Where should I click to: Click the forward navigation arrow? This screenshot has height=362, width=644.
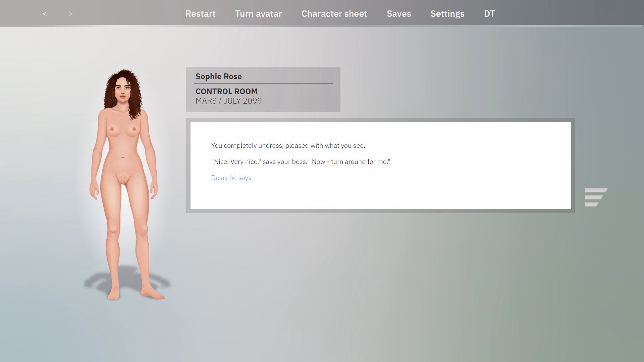70,14
